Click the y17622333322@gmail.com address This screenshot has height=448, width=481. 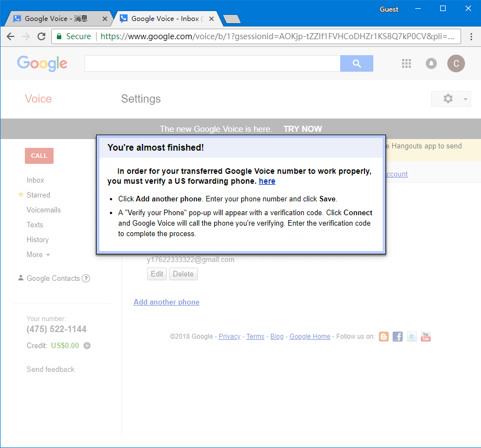(191, 259)
